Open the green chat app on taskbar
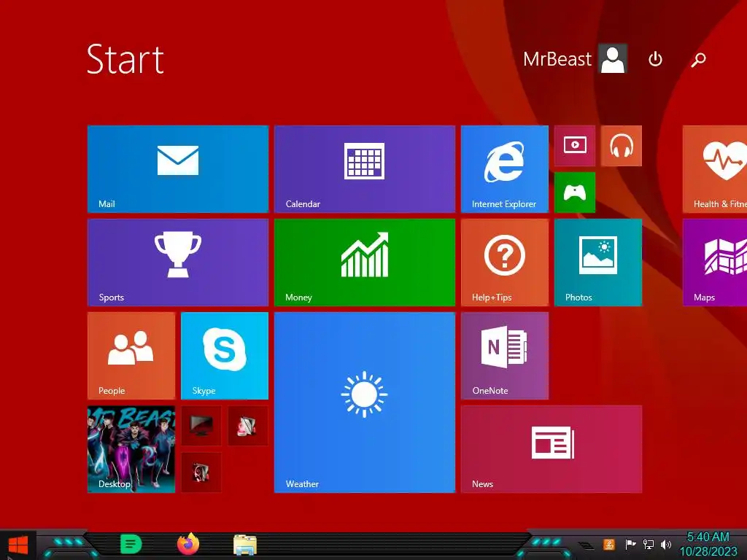This screenshot has width=747, height=560. click(x=131, y=544)
